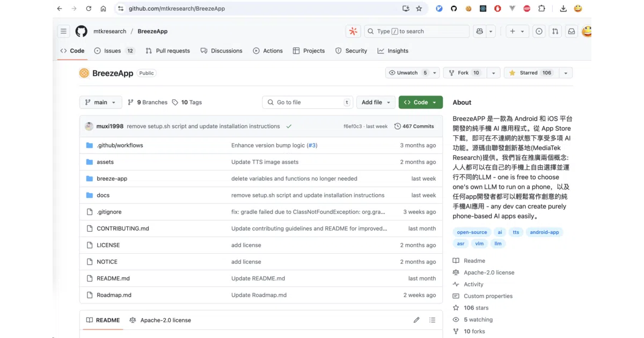Expand the green Code dropdown button
This screenshot has width=644, height=338.
click(421, 102)
